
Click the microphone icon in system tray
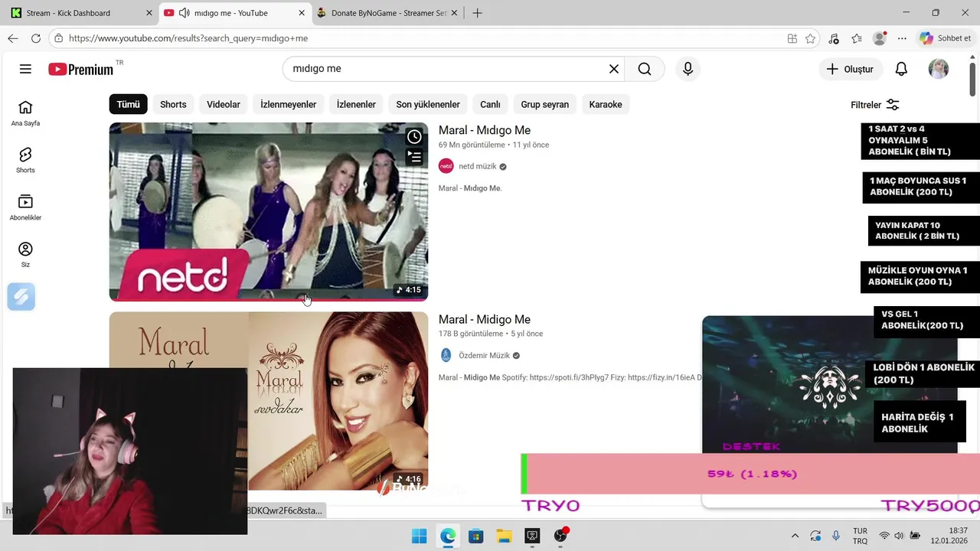835,536
